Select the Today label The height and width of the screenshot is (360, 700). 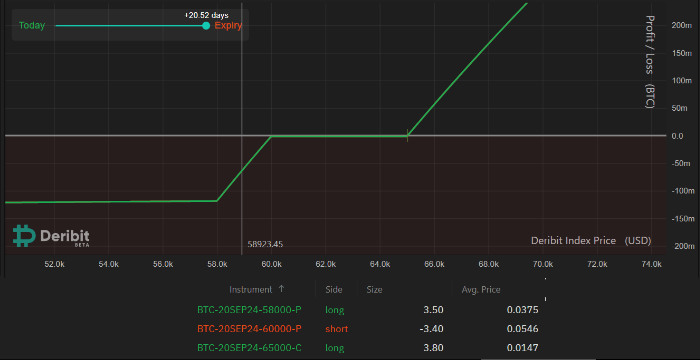[32, 25]
